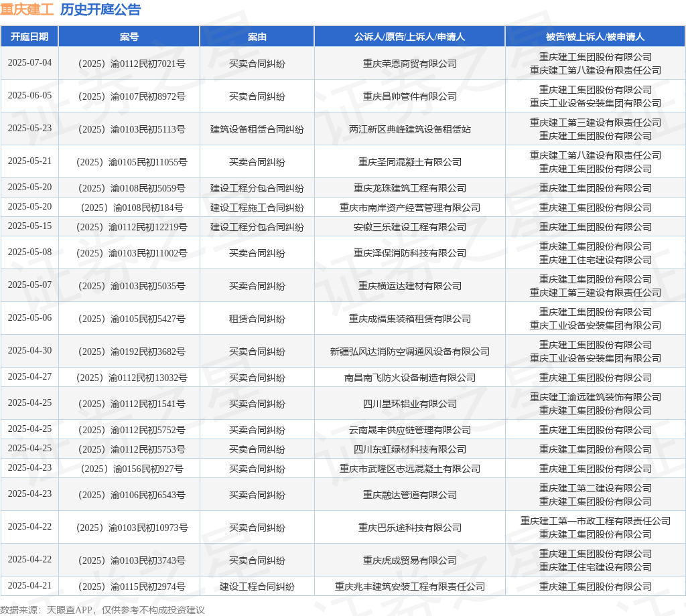Select date cell 2025-04-27
The width and height of the screenshot is (686, 616).
29,377
